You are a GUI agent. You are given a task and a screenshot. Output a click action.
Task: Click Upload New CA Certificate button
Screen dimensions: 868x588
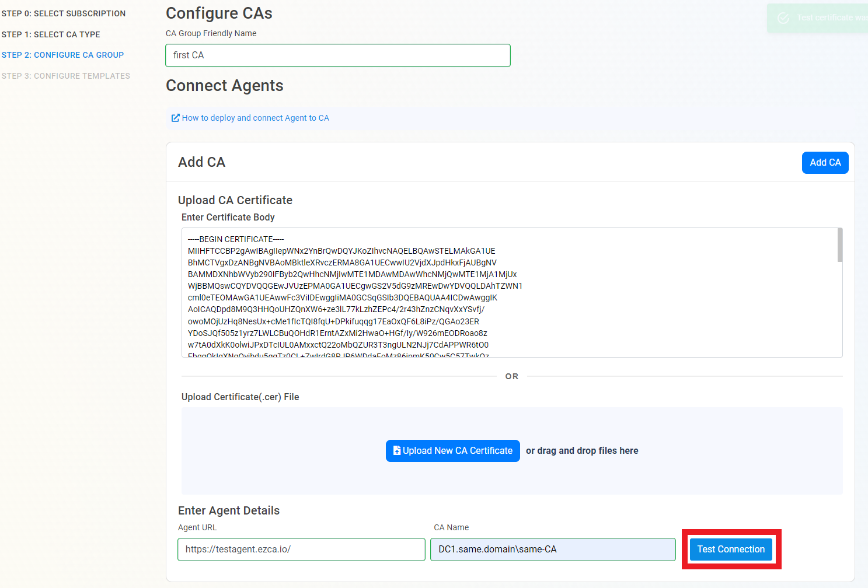452,451
